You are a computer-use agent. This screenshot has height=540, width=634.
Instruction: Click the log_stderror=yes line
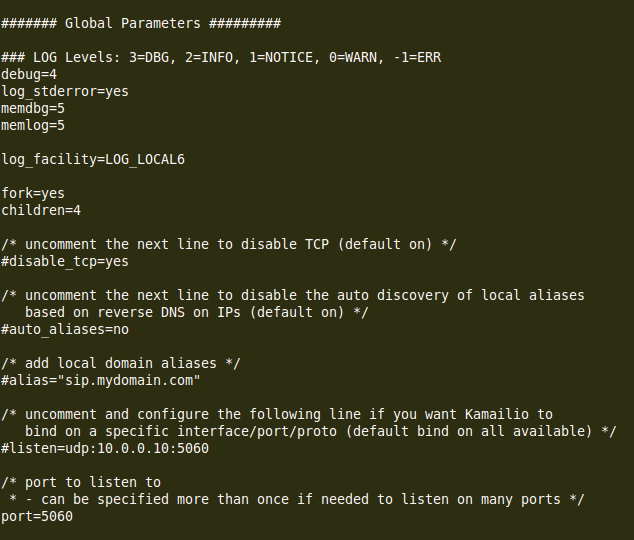coord(65,91)
